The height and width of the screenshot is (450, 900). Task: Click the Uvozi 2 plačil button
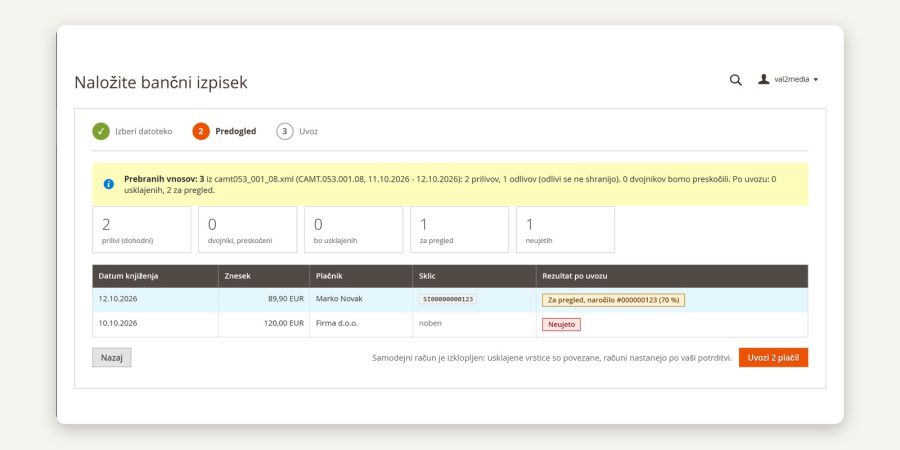[x=773, y=358]
